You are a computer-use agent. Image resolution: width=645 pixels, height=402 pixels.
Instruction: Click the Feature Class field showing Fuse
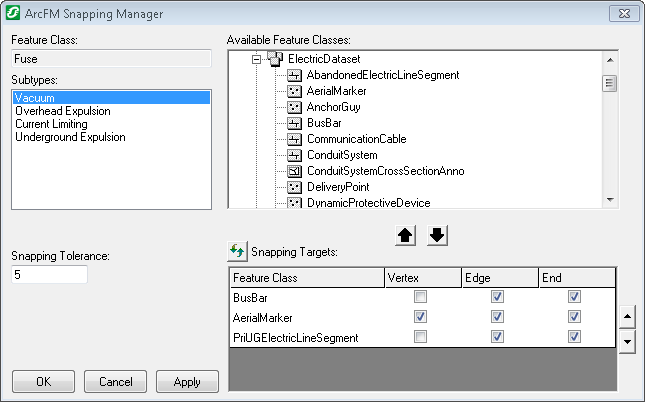tap(111, 58)
